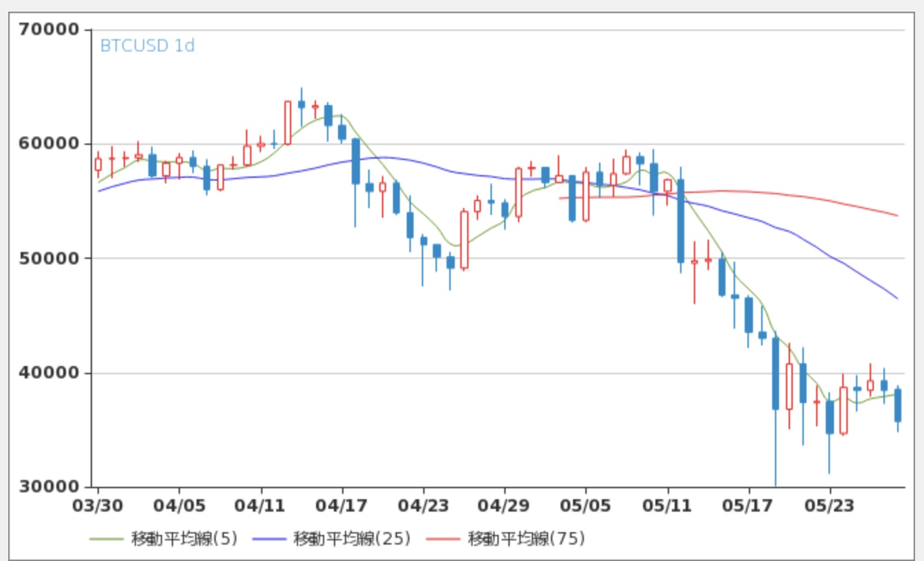The image size is (924, 561).
Task: Click right end of red 75-day average line
Action: pyautogui.click(x=896, y=215)
